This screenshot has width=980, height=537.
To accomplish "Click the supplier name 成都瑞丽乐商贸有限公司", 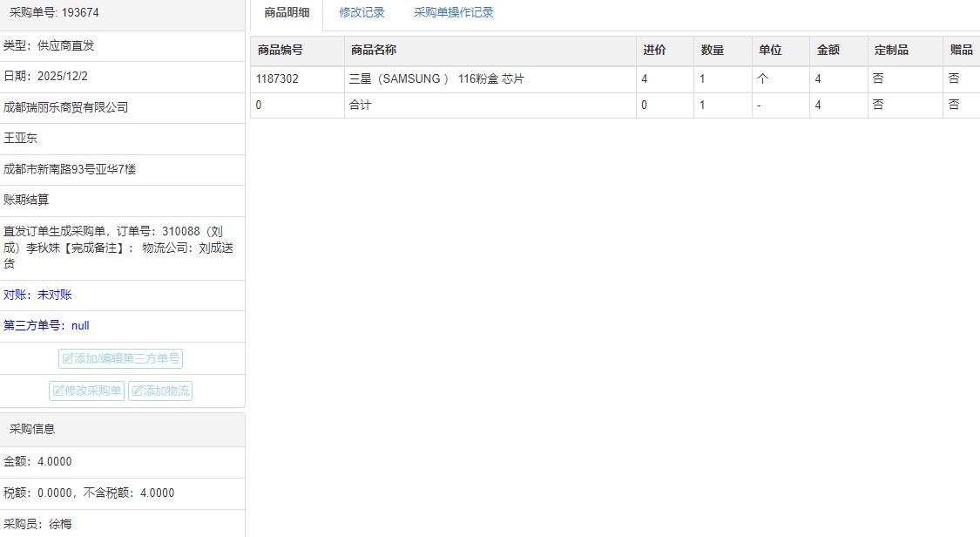I will tap(66, 108).
